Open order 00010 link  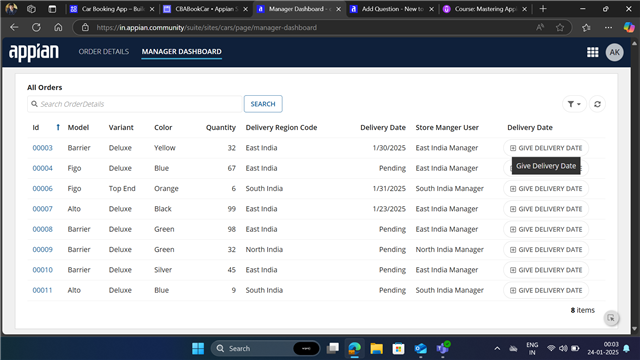(x=42, y=270)
